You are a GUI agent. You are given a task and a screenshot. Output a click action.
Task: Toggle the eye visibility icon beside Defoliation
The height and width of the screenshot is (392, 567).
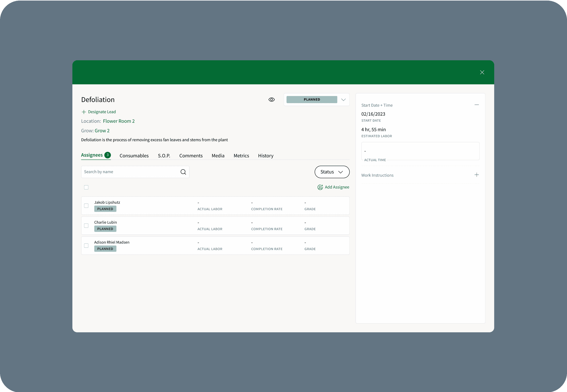272,99
